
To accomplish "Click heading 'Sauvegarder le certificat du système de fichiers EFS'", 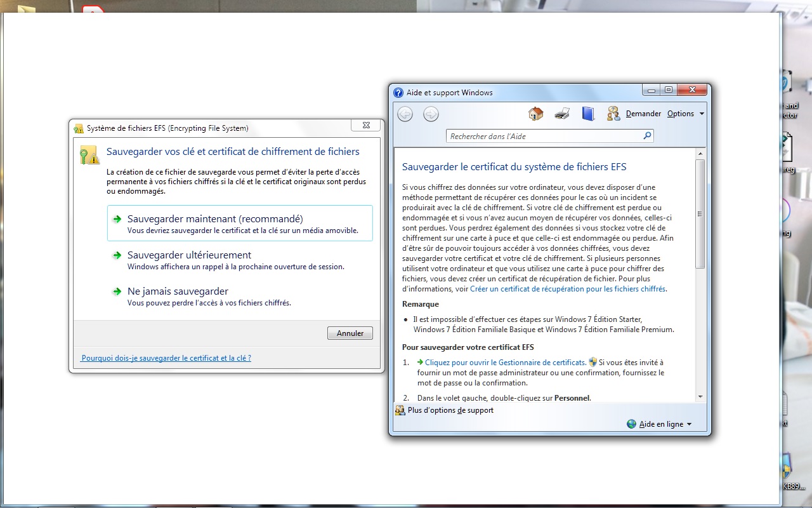I will pos(514,167).
